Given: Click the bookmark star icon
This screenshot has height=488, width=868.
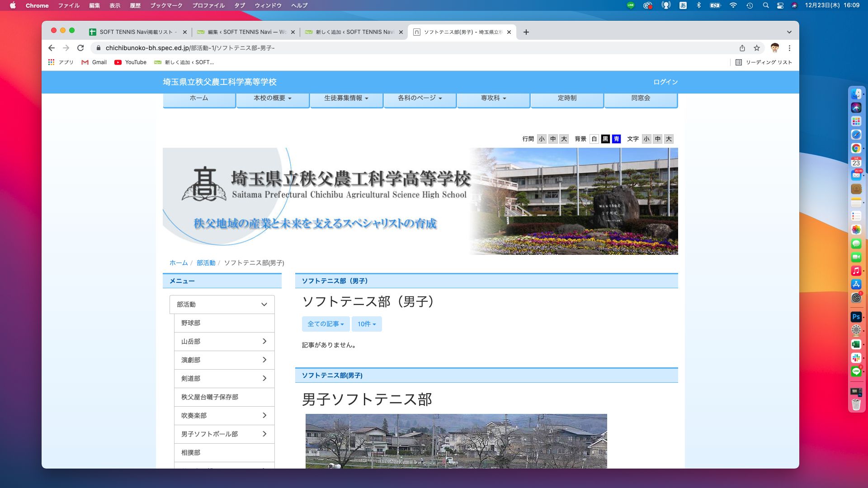Looking at the screenshot, I should pyautogui.click(x=757, y=48).
